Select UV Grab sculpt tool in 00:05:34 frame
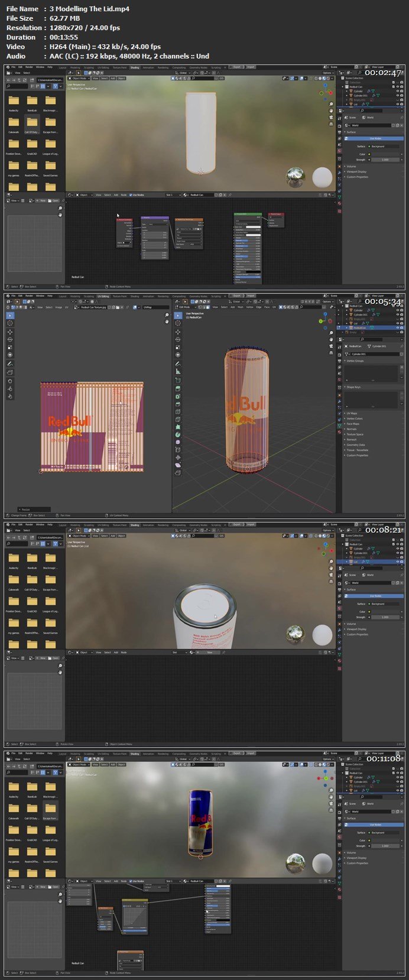Image resolution: width=409 pixels, height=980 pixels. point(11,381)
